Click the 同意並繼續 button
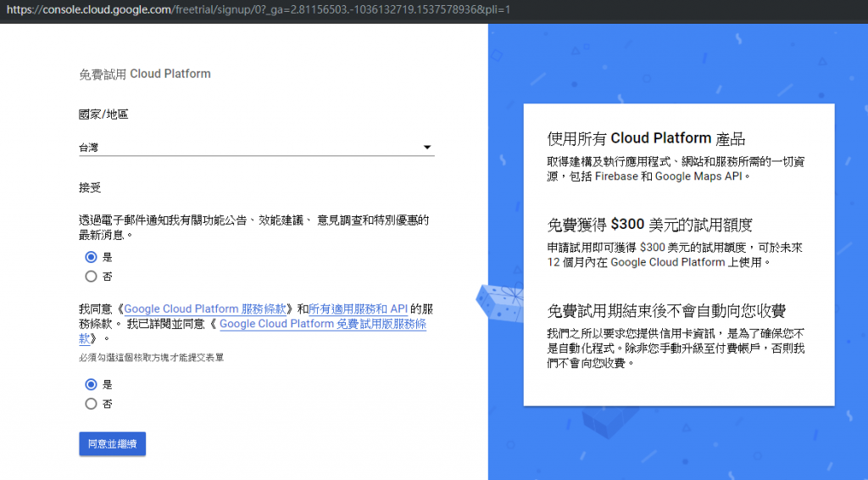The image size is (868, 480). pos(113,444)
